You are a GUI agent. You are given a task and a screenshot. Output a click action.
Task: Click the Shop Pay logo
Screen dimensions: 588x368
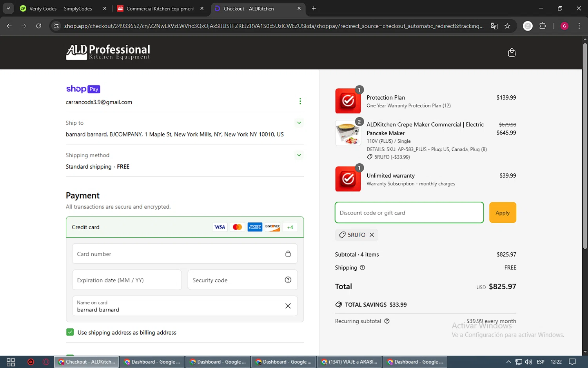pos(83,89)
